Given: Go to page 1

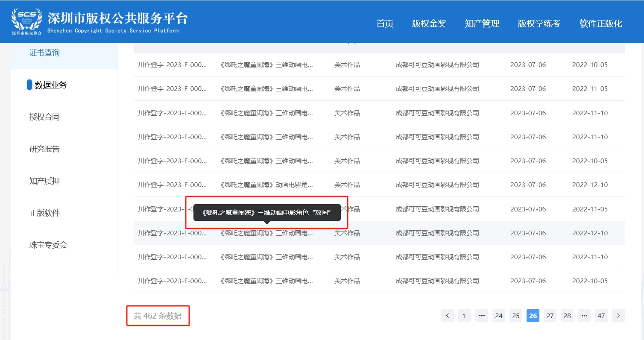Looking at the screenshot, I should tap(465, 316).
